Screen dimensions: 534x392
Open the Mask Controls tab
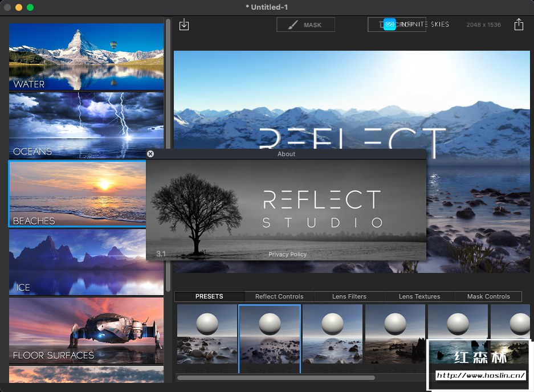[x=488, y=297]
